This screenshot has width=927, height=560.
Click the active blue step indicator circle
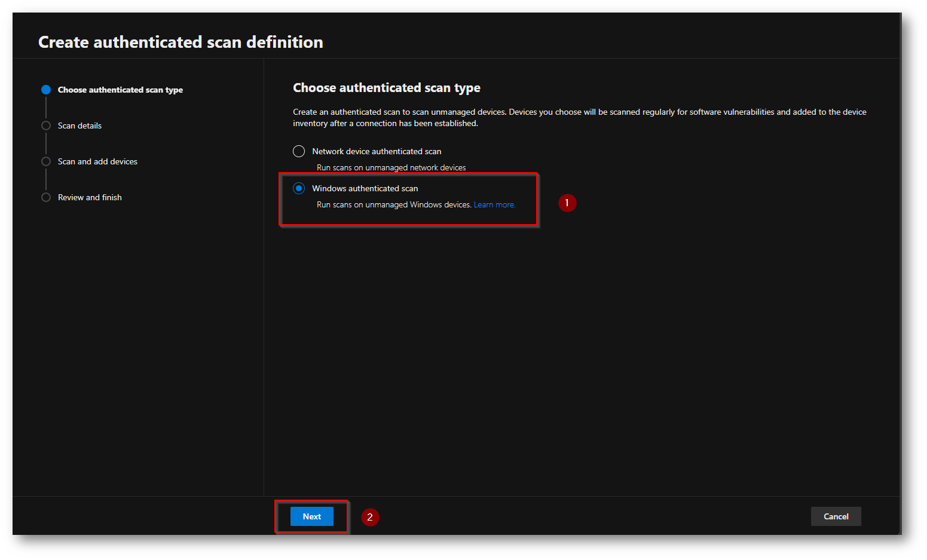click(46, 90)
